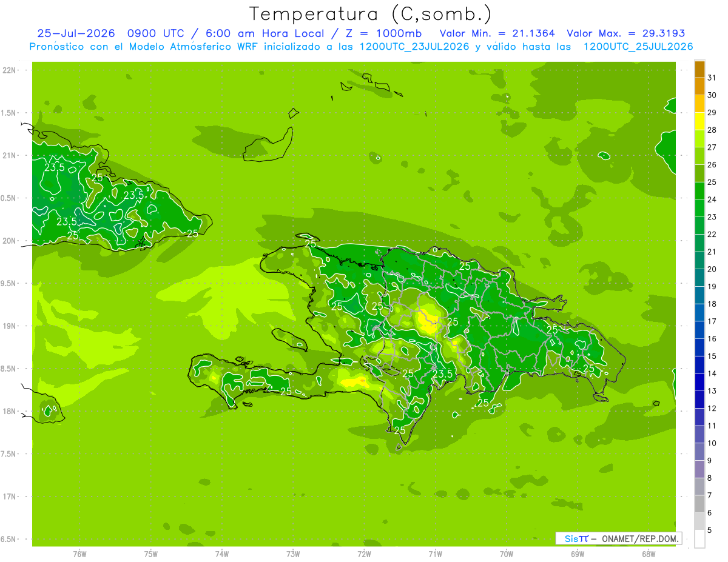Pick the gray legend swatch between 6 and 7
The width and height of the screenshot is (728, 562).
(699, 504)
